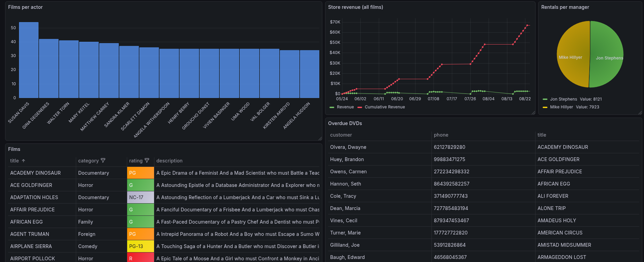Open the rating column filter icon

(x=147, y=160)
